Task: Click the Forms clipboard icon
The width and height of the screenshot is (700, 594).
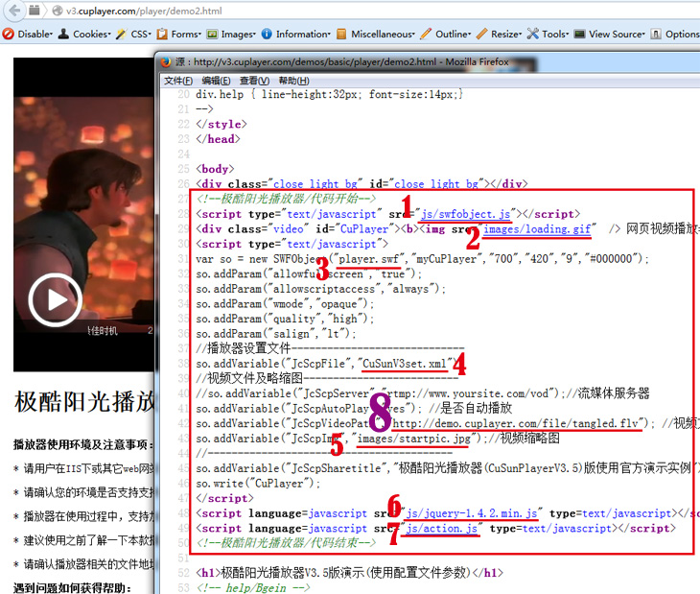Action: pyautogui.click(x=162, y=34)
